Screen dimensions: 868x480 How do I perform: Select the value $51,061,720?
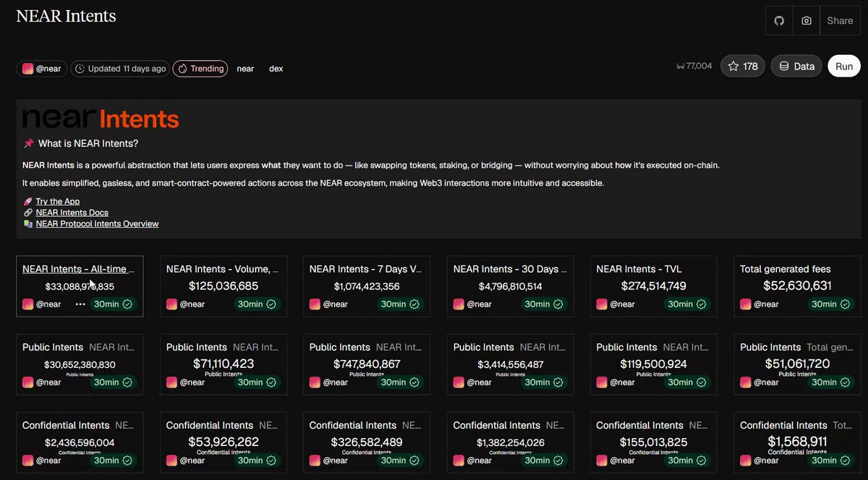point(796,364)
